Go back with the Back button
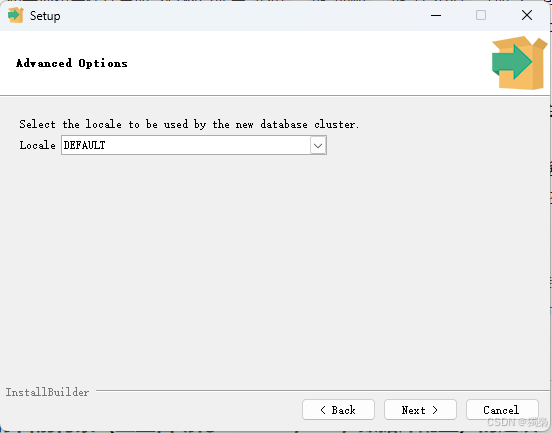 [338, 410]
